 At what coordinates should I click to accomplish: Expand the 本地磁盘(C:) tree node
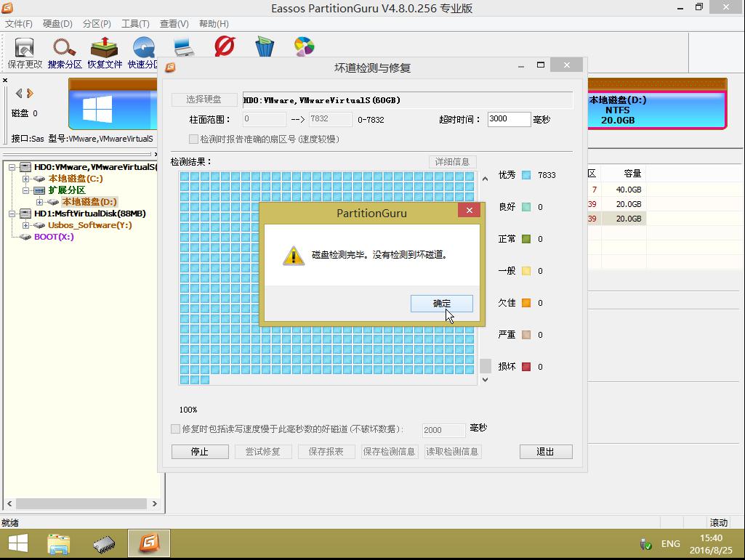pos(26,179)
